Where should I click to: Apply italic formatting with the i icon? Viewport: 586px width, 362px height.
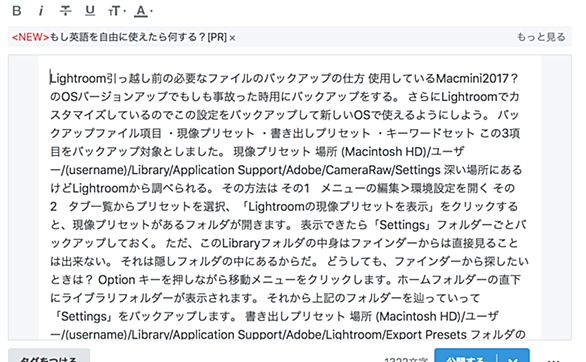pyautogui.click(x=41, y=11)
